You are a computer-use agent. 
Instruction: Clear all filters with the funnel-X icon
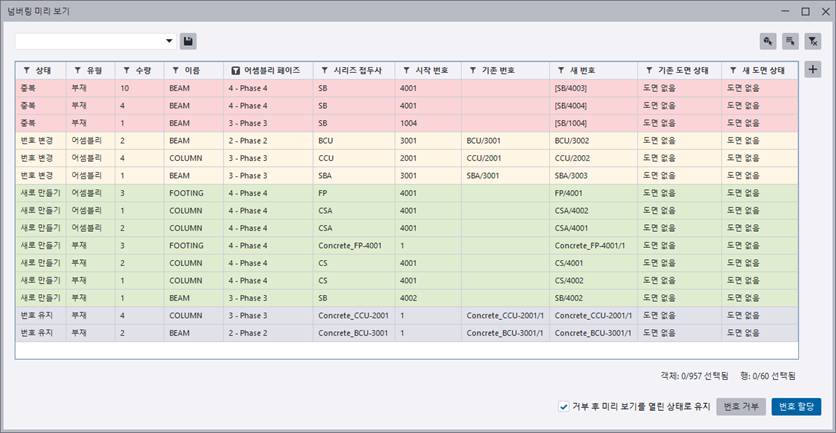[813, 41]
